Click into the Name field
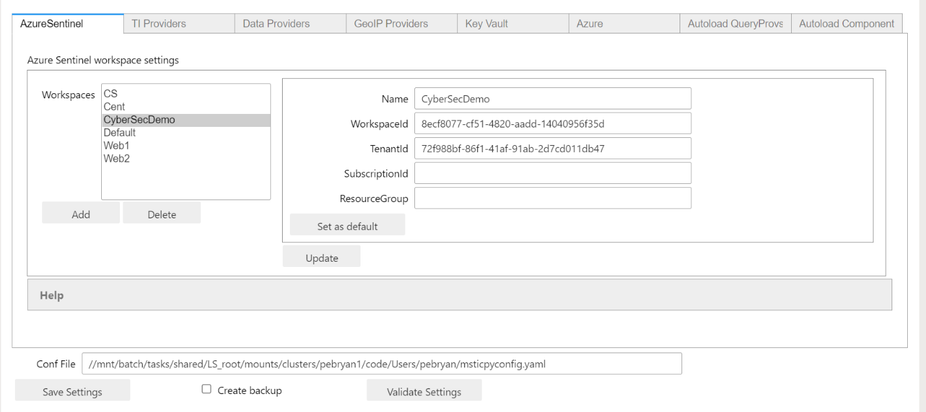Image resolution: width=926 pixels, height=412 pixels. (553, 99)
